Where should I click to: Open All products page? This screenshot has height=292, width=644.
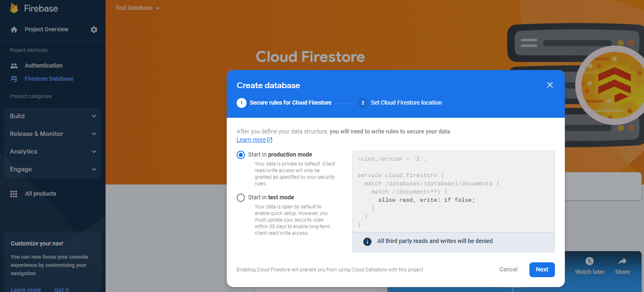40,194
